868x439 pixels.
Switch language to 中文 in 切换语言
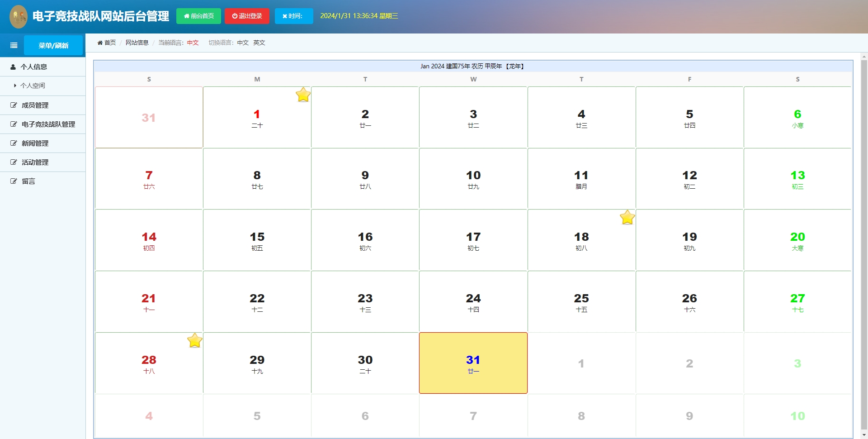pos(243,43)
